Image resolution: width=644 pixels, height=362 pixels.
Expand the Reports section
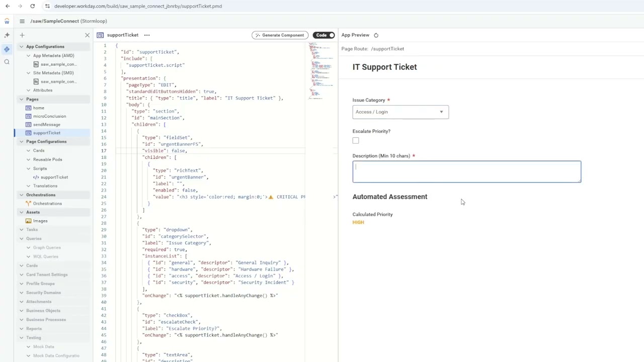coord(22,329)
